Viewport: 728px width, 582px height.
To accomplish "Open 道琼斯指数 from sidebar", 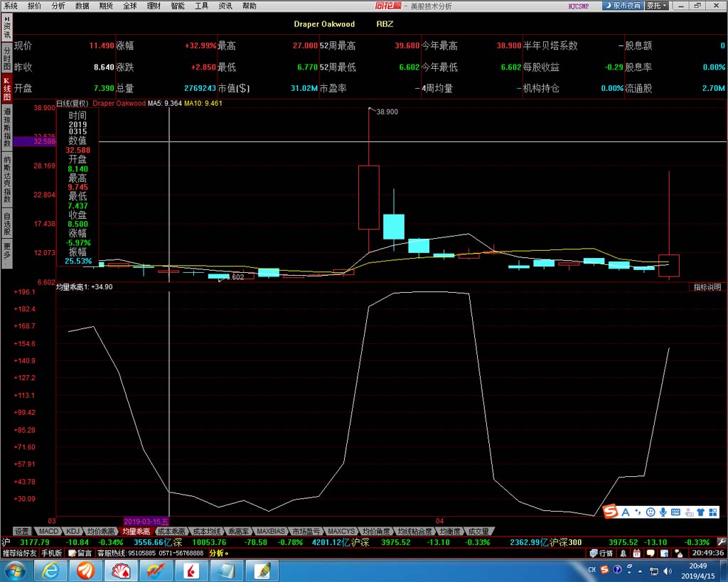I will click(6, 128).
